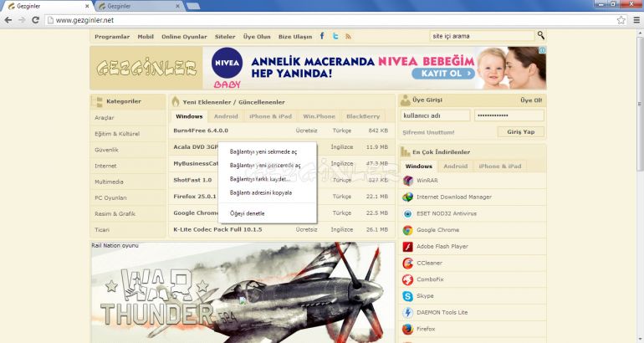
Task: Click the page vertical scrollbar
Action: pyautogui.click(x=640, y=103)
